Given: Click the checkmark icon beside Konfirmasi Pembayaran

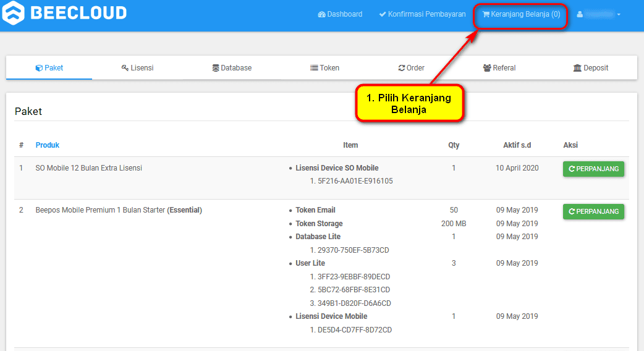Looking at the screenshot, I should coord(383,14).
